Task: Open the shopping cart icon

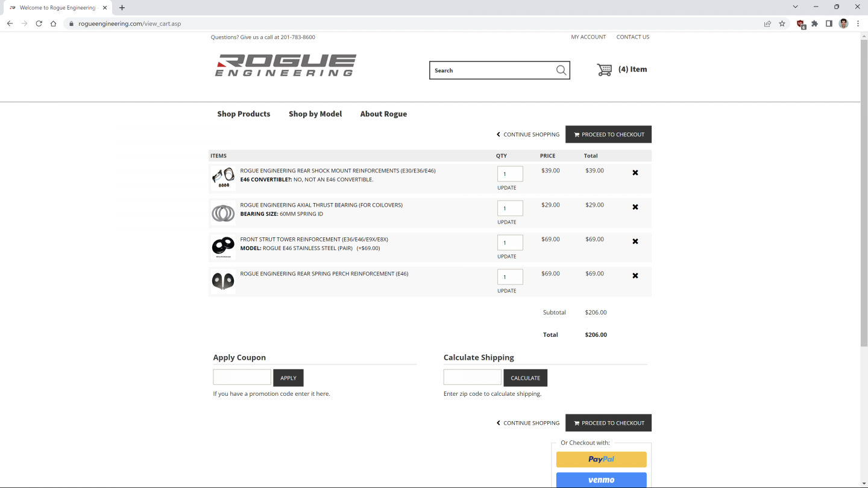Action: click(x=604, y=70)
